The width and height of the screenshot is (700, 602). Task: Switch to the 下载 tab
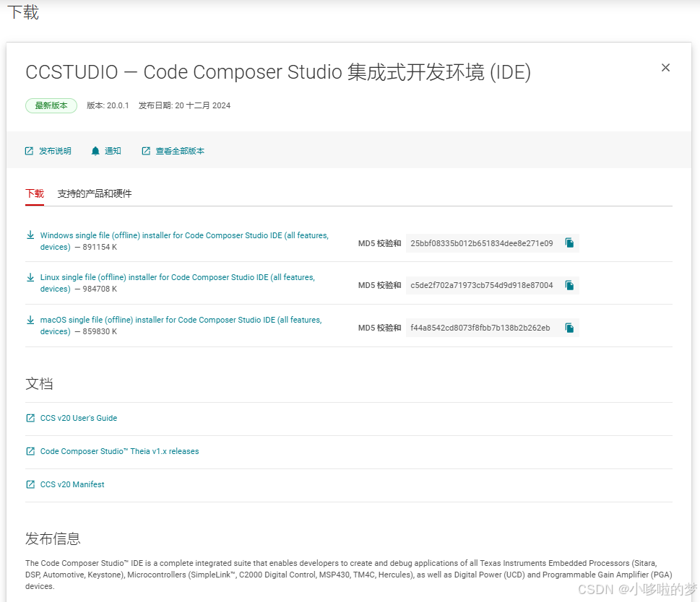(35, 193)
